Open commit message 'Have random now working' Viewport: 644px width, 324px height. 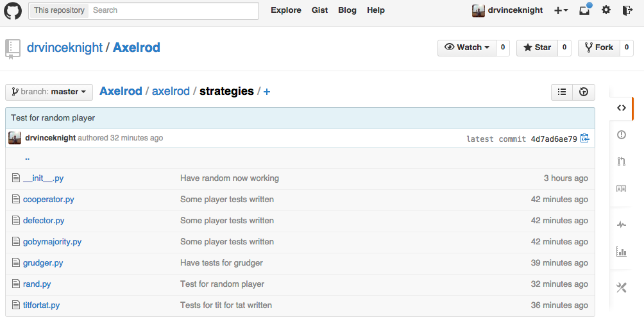pos(230,178)
